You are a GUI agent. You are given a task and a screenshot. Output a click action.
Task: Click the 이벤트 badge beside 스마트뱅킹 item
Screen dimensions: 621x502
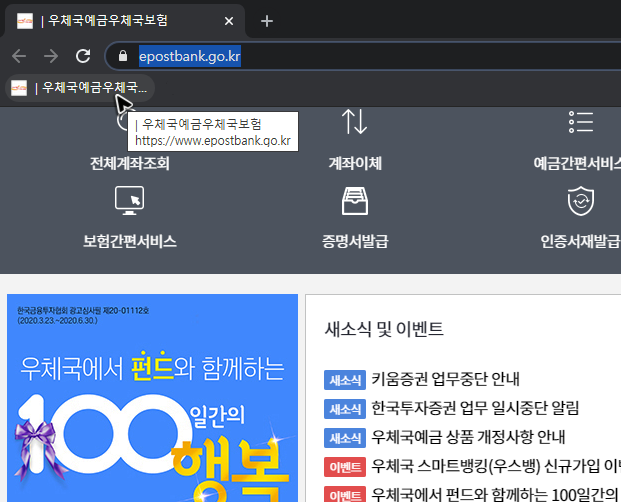345,467
